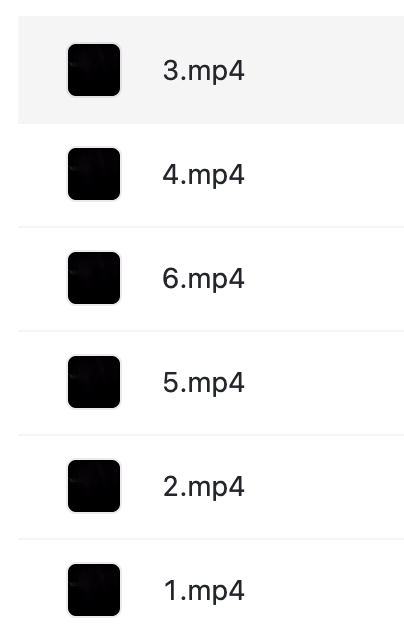Select the 1.mp4 file label
The image size is (404, 634).
point(203,591)
